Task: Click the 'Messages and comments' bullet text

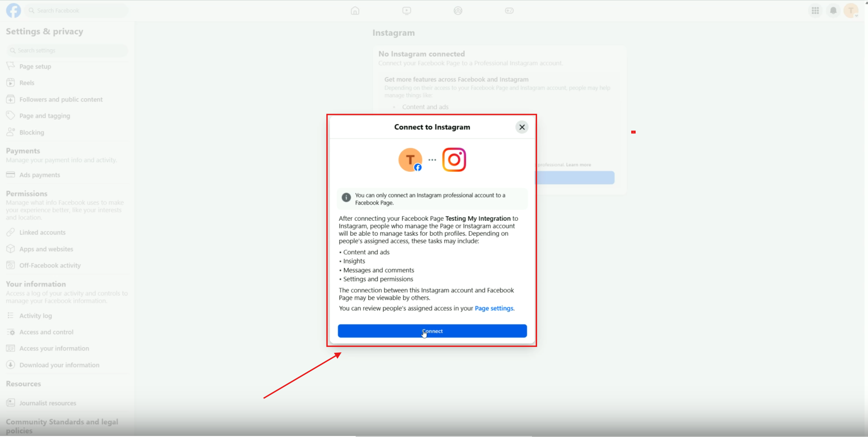Action: 378,270
